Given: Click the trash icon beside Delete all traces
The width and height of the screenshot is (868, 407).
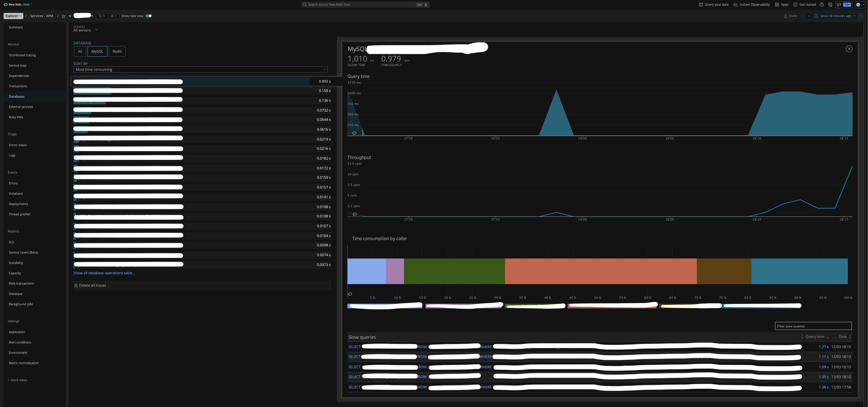Looking at the screenshot, I should point(76,285).
